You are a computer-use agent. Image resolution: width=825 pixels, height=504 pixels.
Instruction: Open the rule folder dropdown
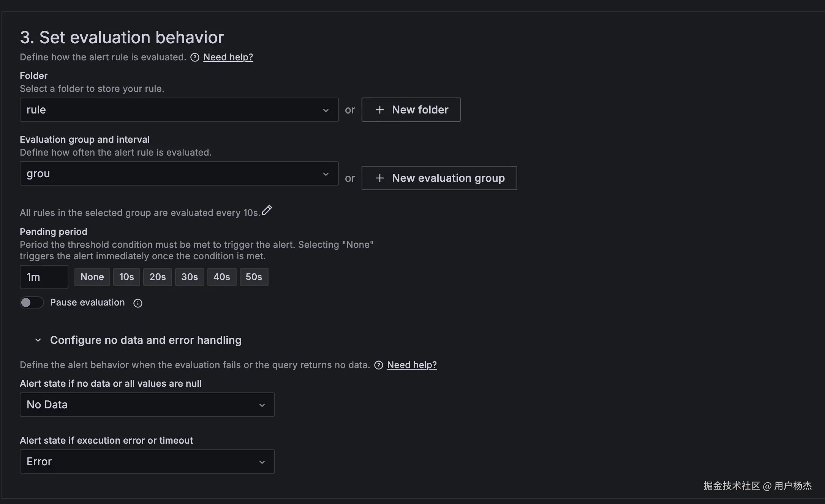179,110
